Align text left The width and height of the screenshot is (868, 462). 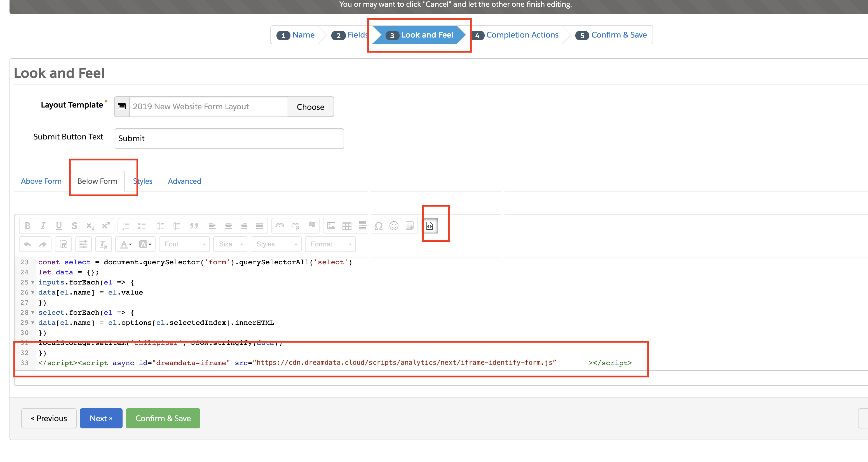pyautogui.click(x=212, y=226)
